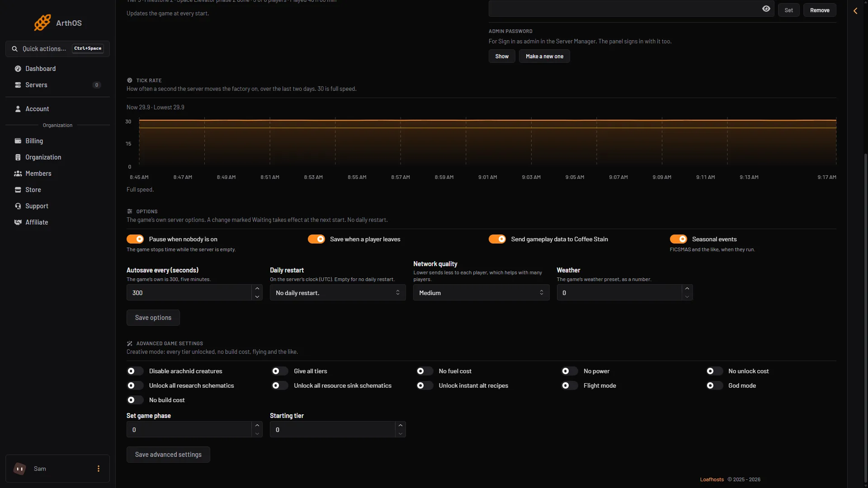Go to Servers in the sidebar
Image resolution: width=868 pixels, height=488 pixels.
click(x=57, y=85)
